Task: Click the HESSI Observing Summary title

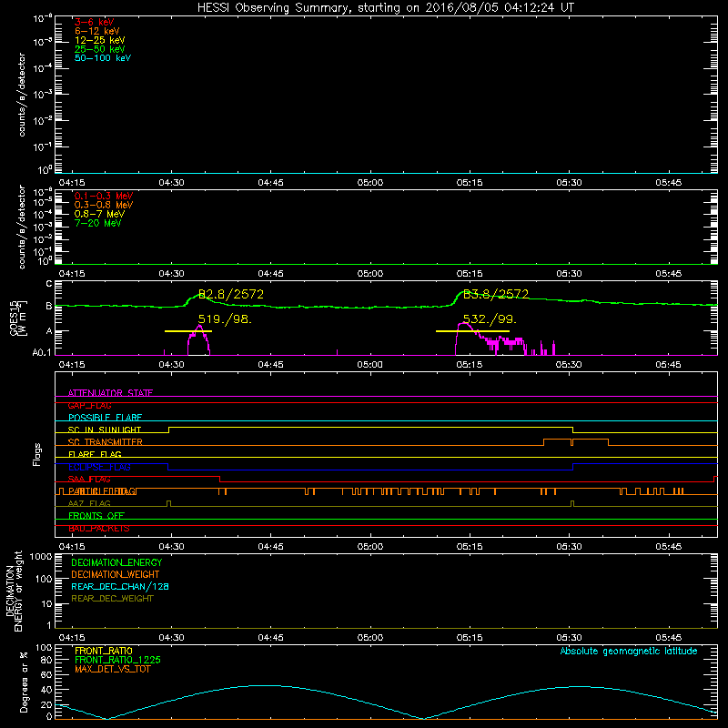Action: 386,7
